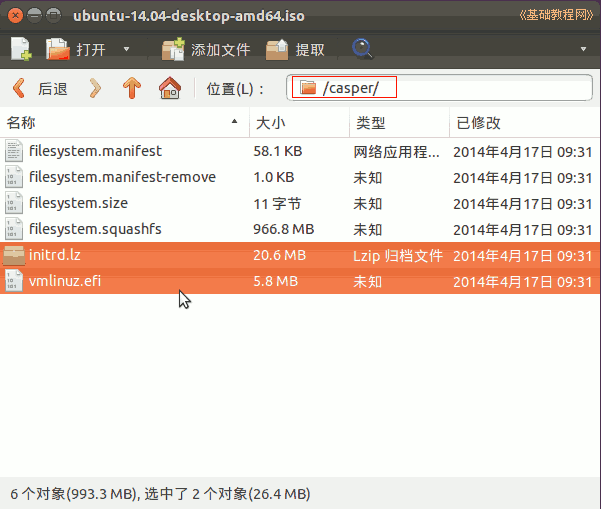Click the status bar text showing 6 个对象
This screenshot has height=509, width=601.
click(160, 494)
